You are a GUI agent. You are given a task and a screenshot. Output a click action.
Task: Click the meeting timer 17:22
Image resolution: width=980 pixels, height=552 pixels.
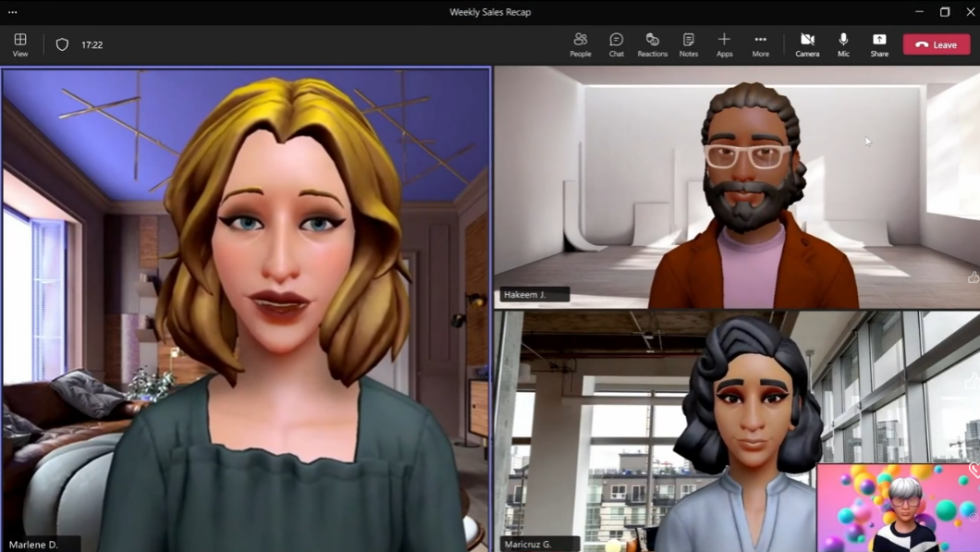coord(92,44)
